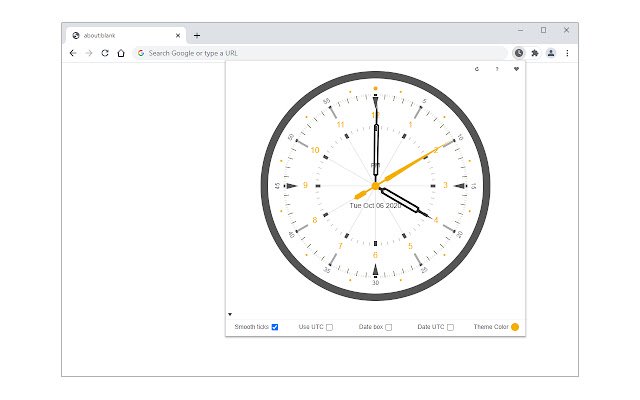Click the browser back arrow
The width and height of the screenshot is (640, 400).
(x=73, y=53)
